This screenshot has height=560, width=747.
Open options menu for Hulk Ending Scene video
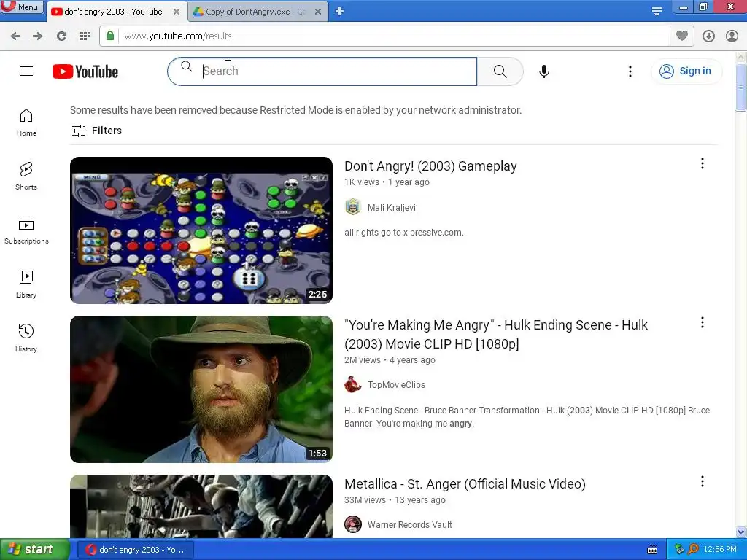[x=702, y=323]
